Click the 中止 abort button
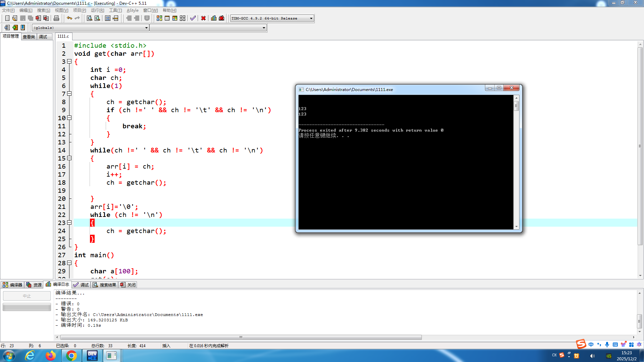Screen dimensions: 644x362 coord(27,296)
